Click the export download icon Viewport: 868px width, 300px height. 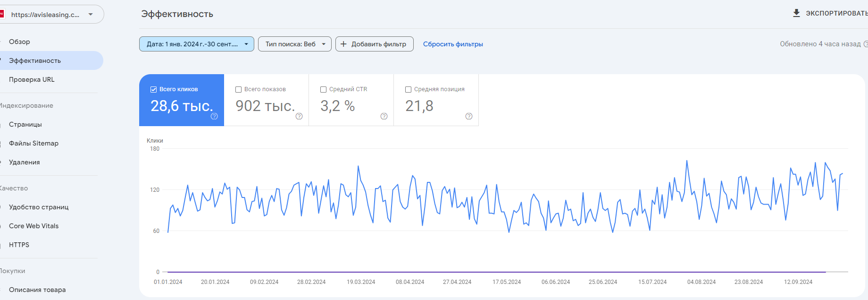pos(796,13)
